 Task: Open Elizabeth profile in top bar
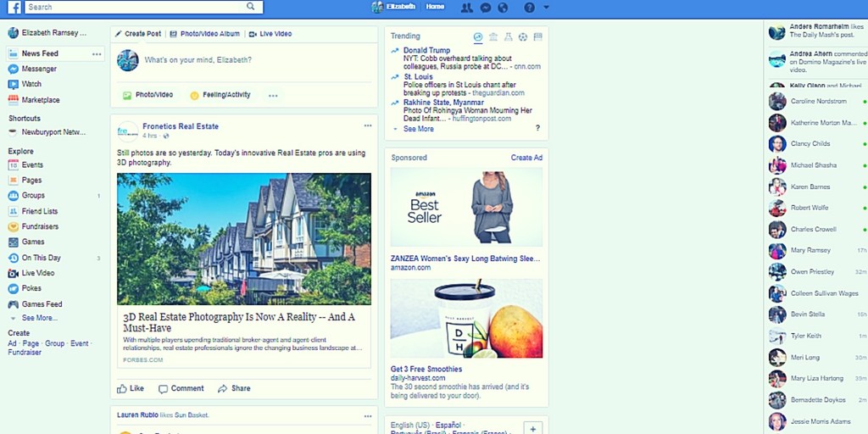(x=393, y=7)
